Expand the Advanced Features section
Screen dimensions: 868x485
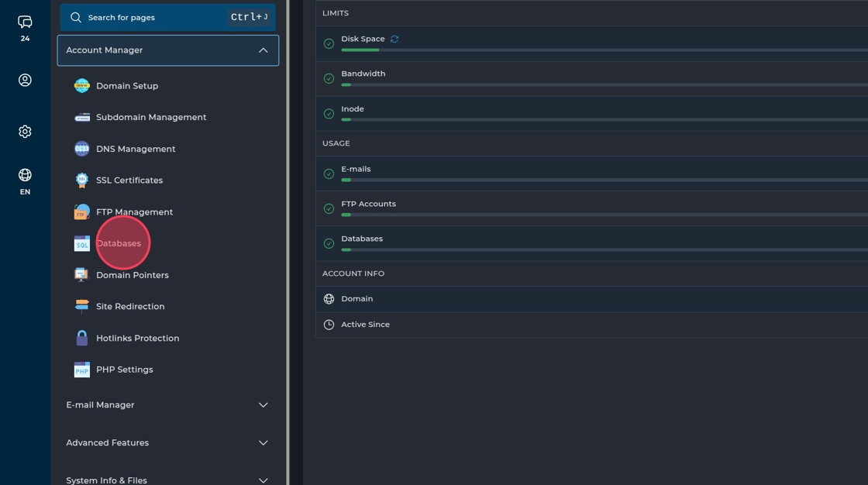(263, 443)
